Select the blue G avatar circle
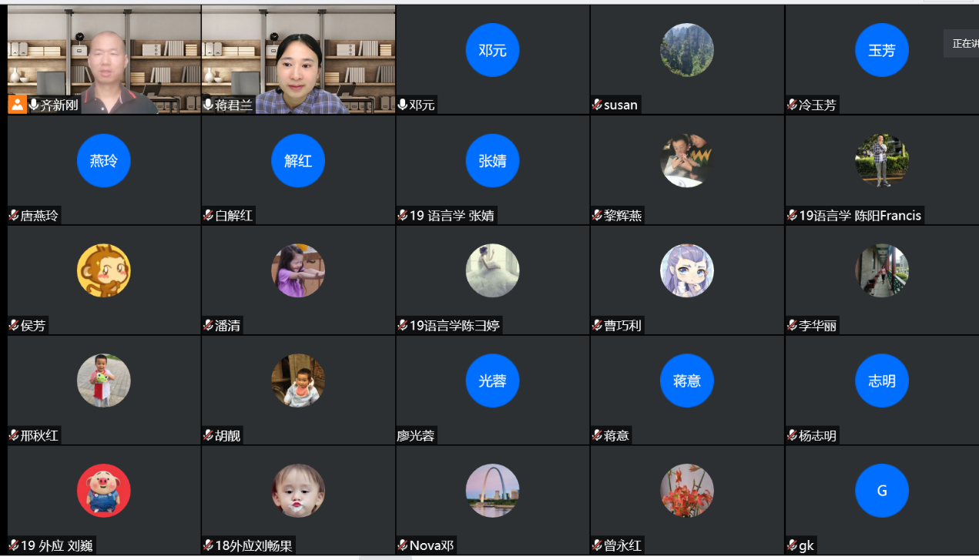The width and height of the screenshot is (979, 560). coord(882,491)
